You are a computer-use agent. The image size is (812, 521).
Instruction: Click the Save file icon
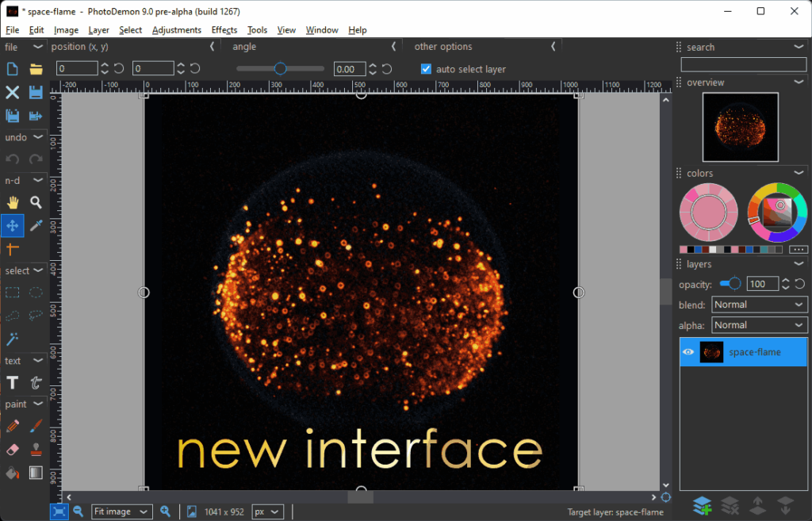[x=36, y=93]
